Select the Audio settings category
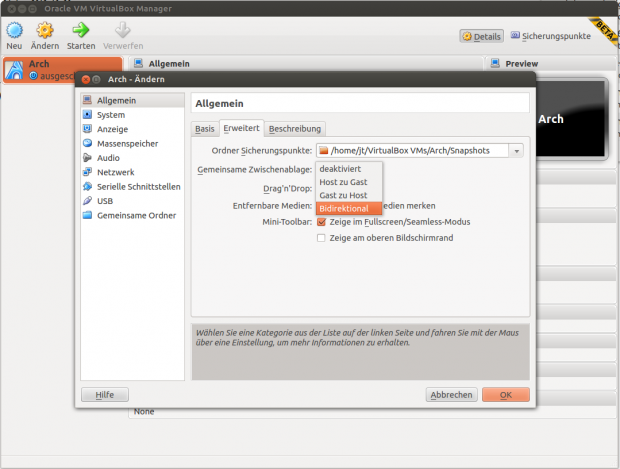This screenshot has width=620, height=469. [108, 157]
